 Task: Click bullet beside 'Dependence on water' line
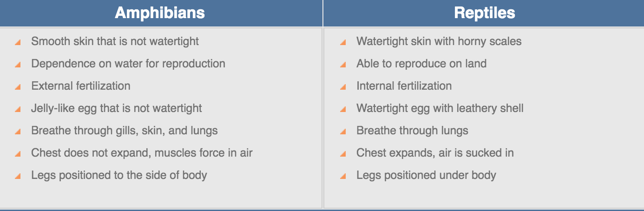(18, 65)
